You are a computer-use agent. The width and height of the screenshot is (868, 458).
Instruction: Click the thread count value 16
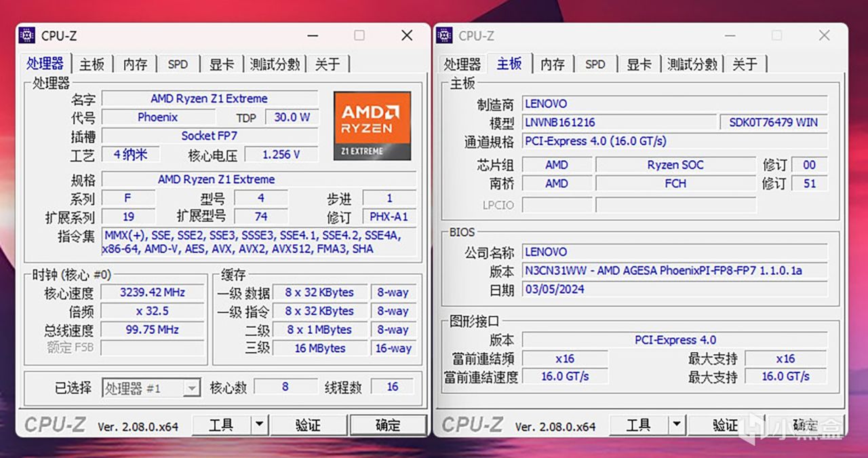tap(393, 387)
